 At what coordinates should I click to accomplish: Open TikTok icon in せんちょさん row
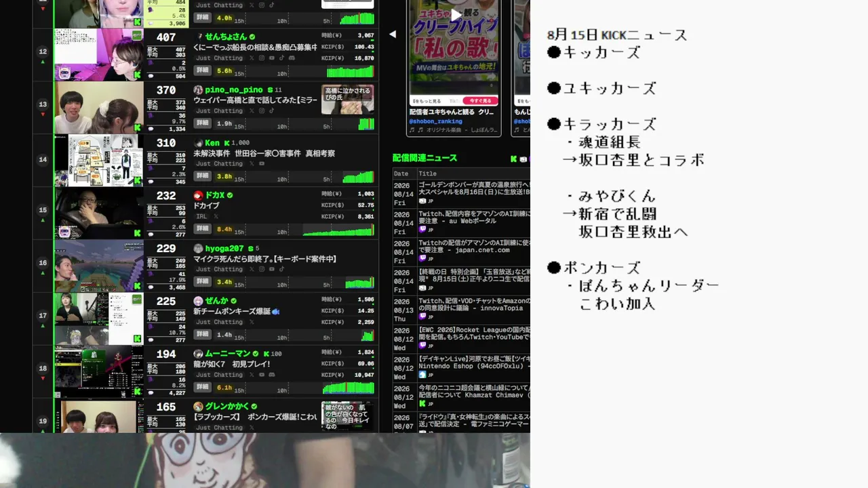coord(281,58)
